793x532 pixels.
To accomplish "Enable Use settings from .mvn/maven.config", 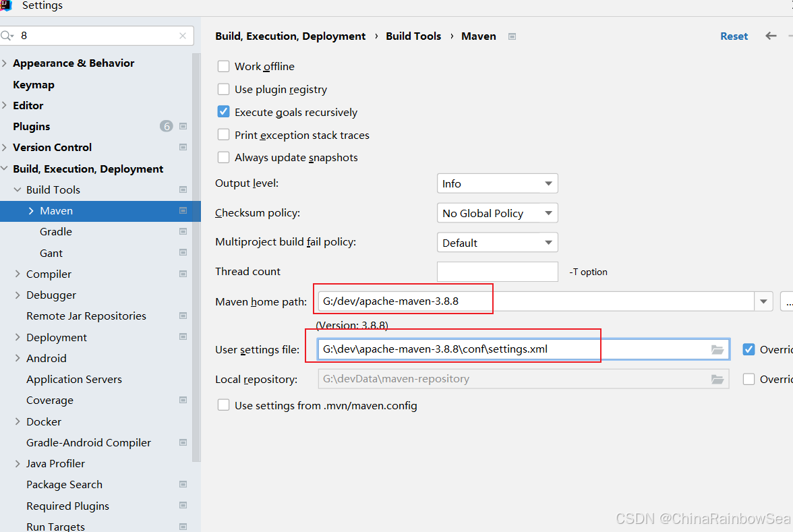I will tap(223, 405).
